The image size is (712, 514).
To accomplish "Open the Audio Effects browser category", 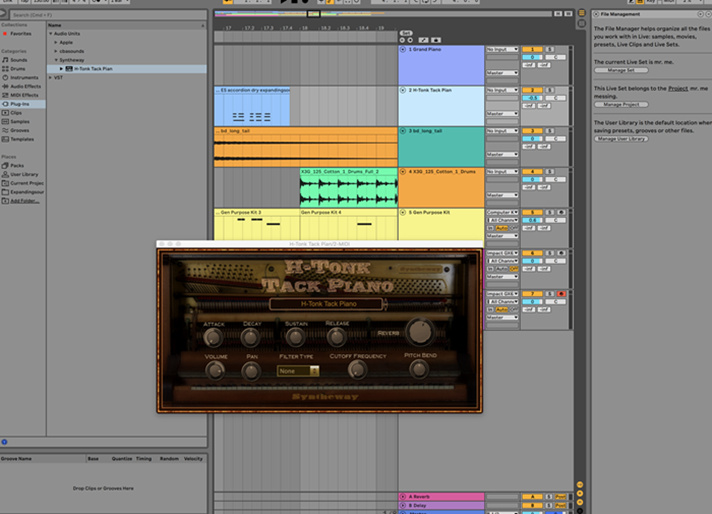I will tap(25, 86).
